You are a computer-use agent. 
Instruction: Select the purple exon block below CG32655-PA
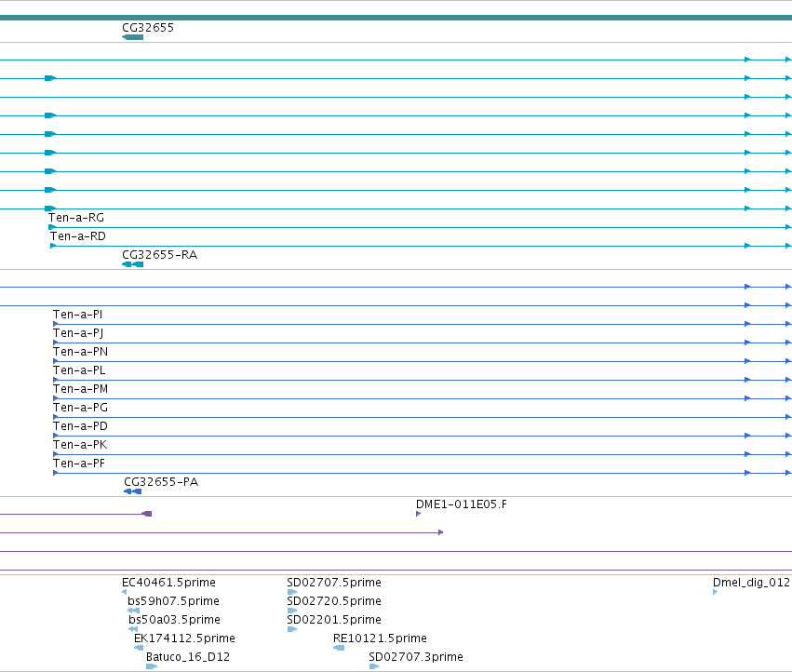point(147,514)
